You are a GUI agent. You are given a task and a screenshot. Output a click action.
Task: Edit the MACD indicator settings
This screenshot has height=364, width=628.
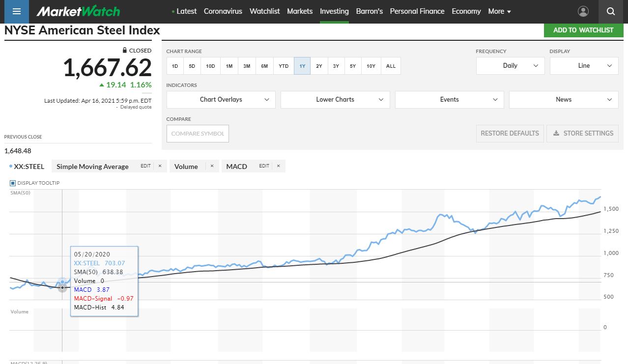click(264, 166)
